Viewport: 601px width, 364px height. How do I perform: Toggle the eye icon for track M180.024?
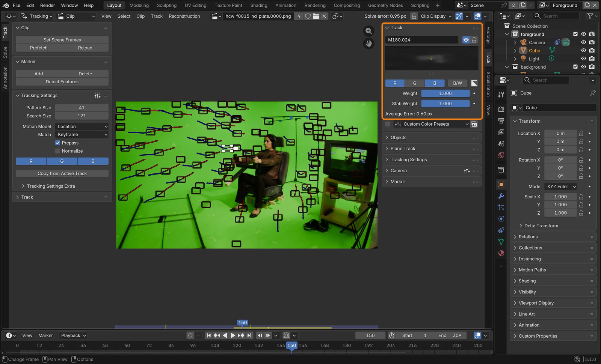tap(466, 40)
